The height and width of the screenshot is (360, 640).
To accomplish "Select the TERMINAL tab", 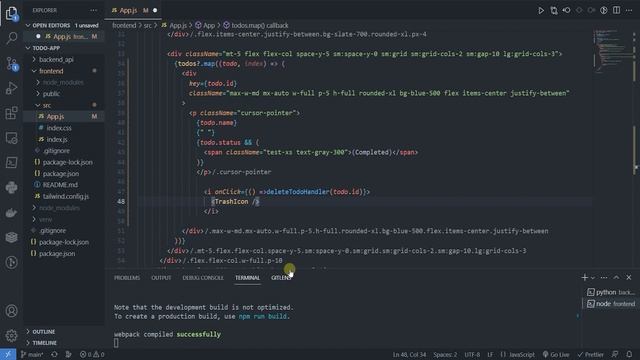I will pyautogui.click(x=247, y=278).
